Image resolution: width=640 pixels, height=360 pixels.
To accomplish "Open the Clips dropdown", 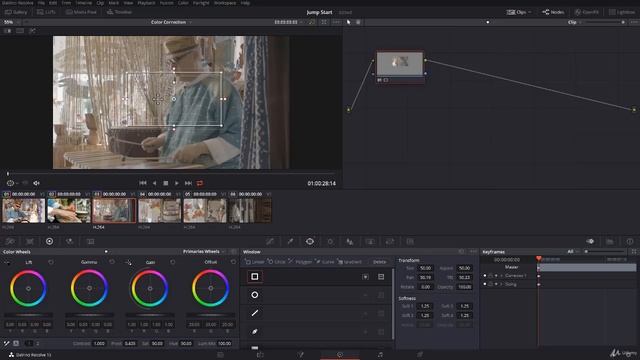I will tap(519, 12).
